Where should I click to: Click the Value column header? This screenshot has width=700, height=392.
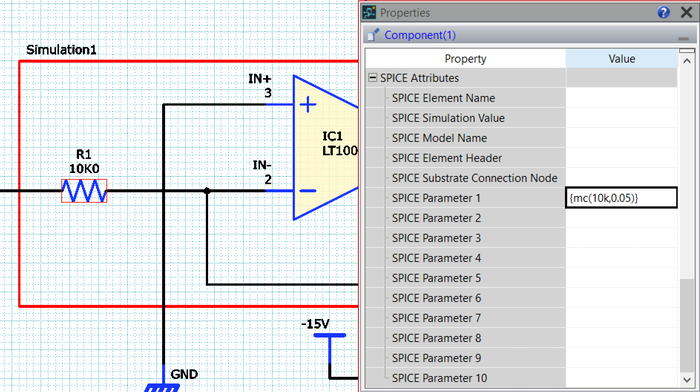pyautogui.click(x=621, y=59)
